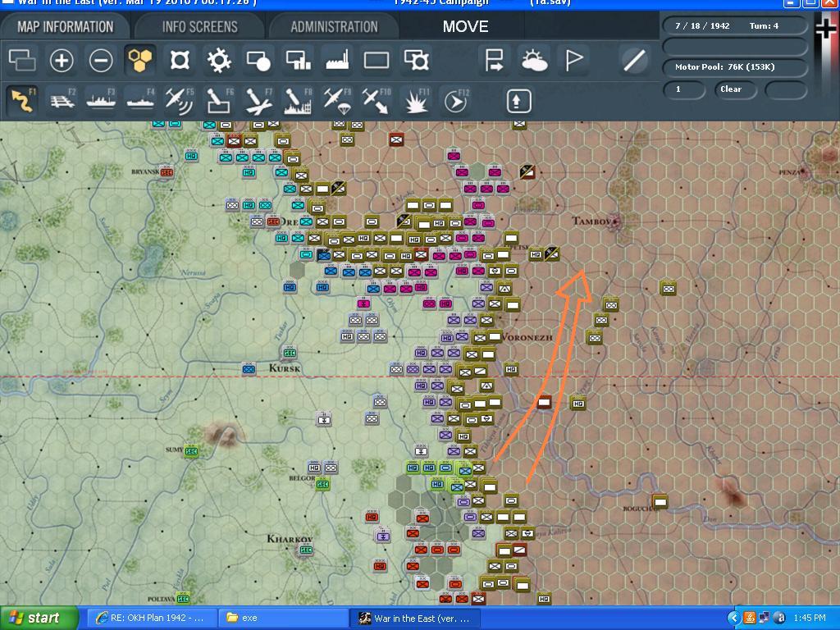Zoom out with the minus icon
This screenshot has height=630, width=840.
pyautogui.click(x=101, y=60)
